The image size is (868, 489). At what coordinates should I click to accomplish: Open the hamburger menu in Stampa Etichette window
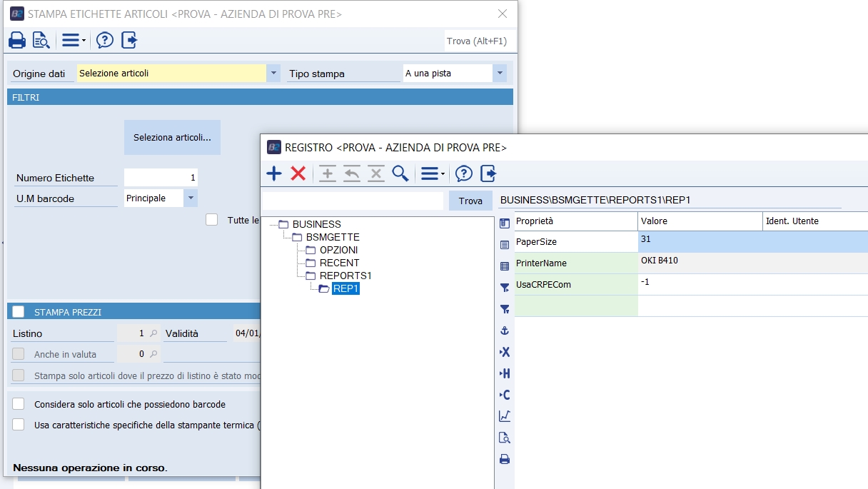coord(73,41)
